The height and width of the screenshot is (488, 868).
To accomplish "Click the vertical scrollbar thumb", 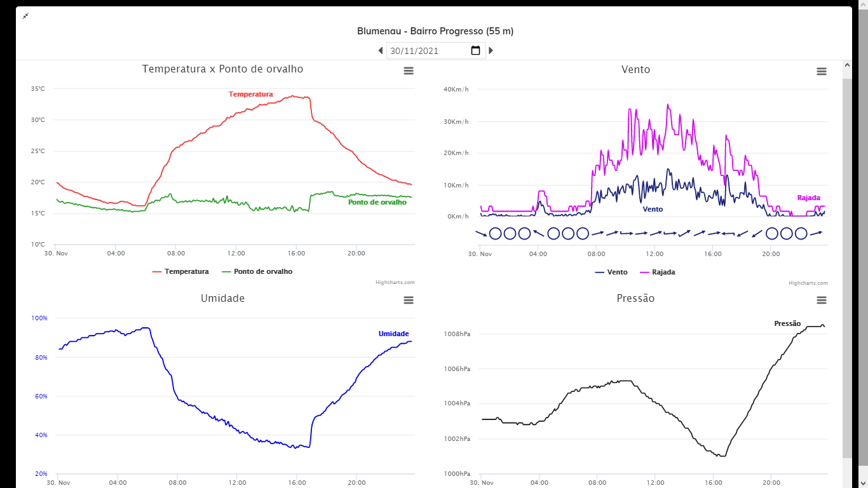I will (847, 267).
